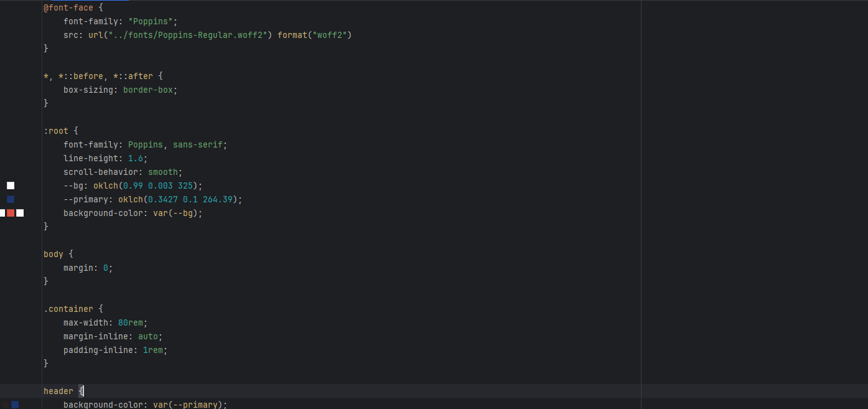The height and width of the screenshot is (409, 868).
Task: Click the --primary custom property name
Action: coord(86,199)
